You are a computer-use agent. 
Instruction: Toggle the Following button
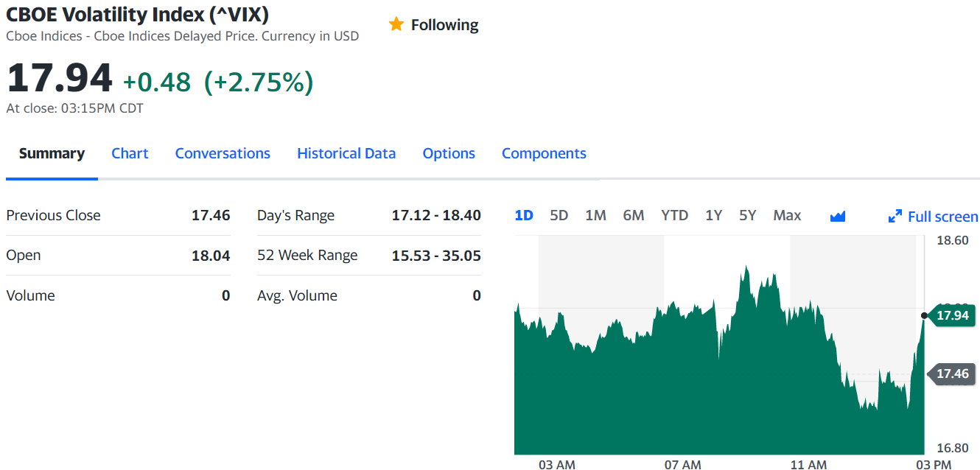click(x=434, y=25)
